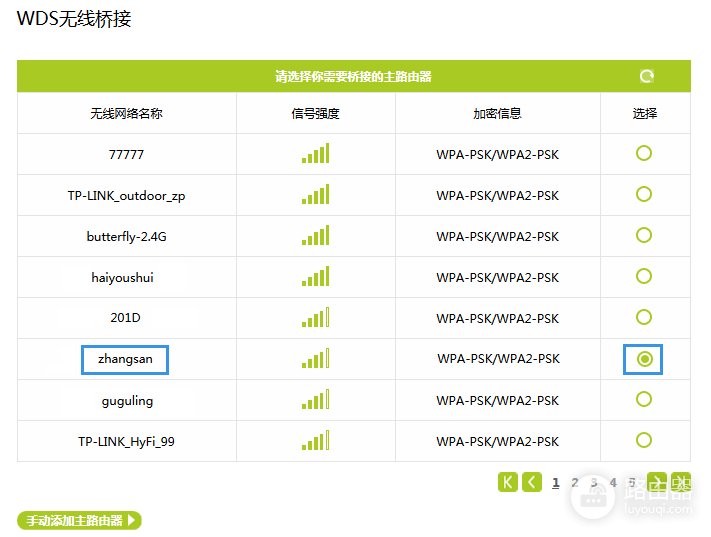Click signal strength bars for 77777

coord(316,153)
